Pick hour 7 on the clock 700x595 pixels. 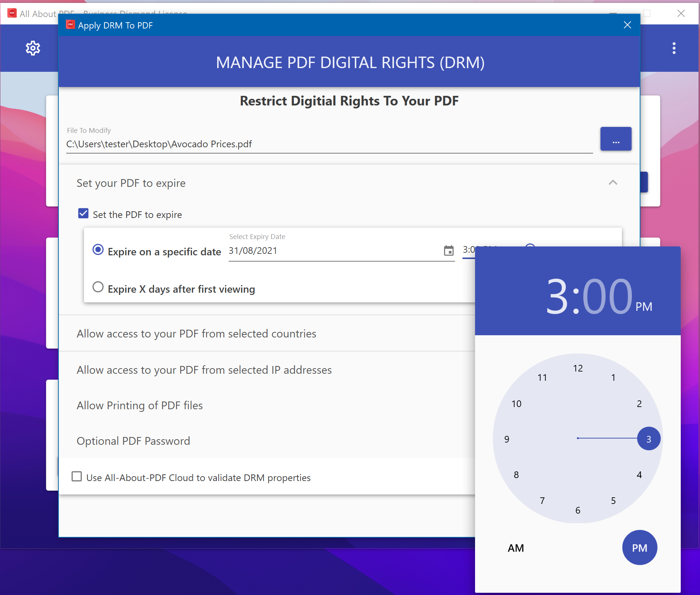[542, 501]
